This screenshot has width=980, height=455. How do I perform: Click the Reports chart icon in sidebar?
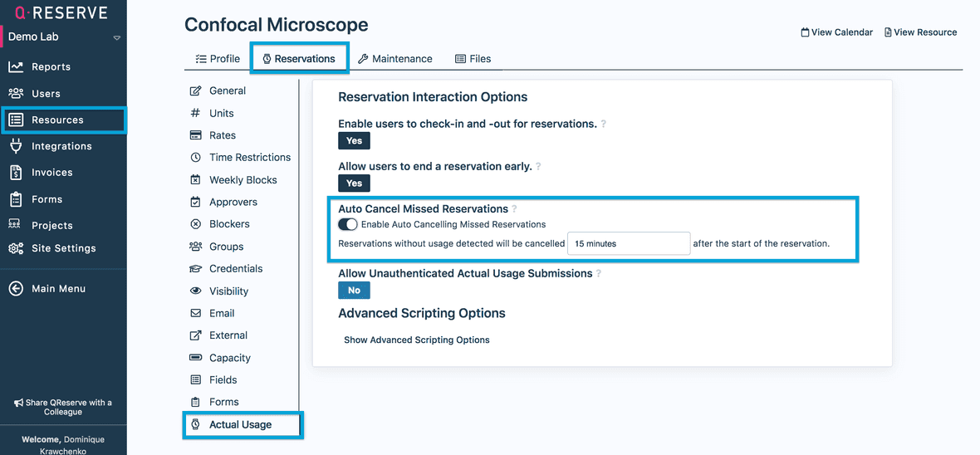[x=16, y=66]
